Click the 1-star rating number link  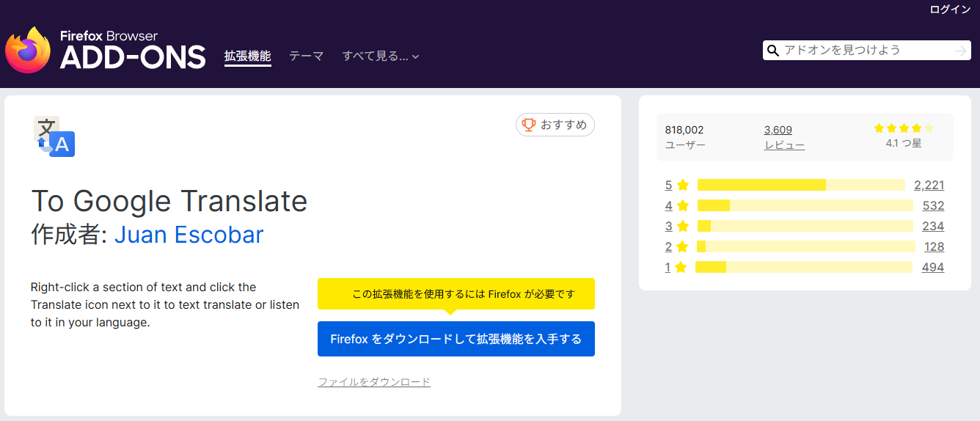[668, 267]
